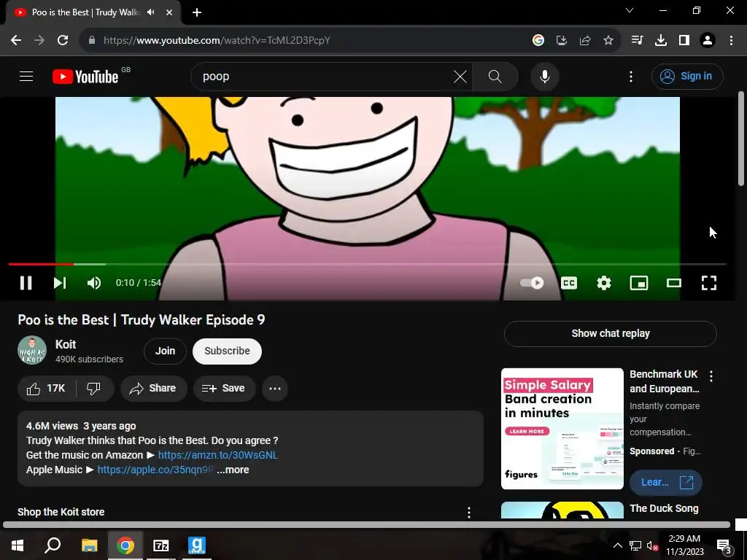Expand the description with ...more
Screen dimensions: 747x560
(x=233, y=470)
